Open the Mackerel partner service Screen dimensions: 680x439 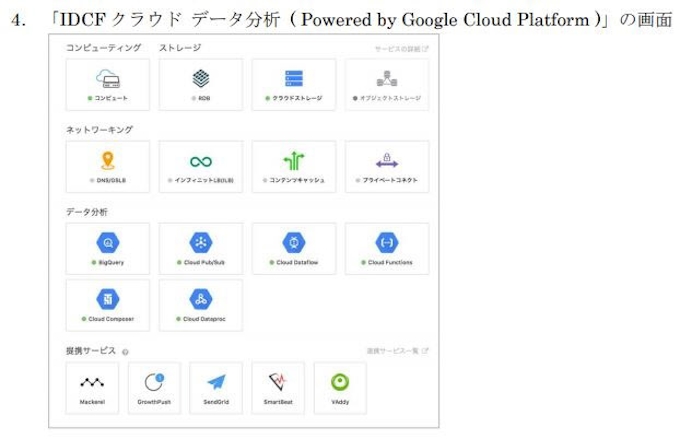[93, 388]
